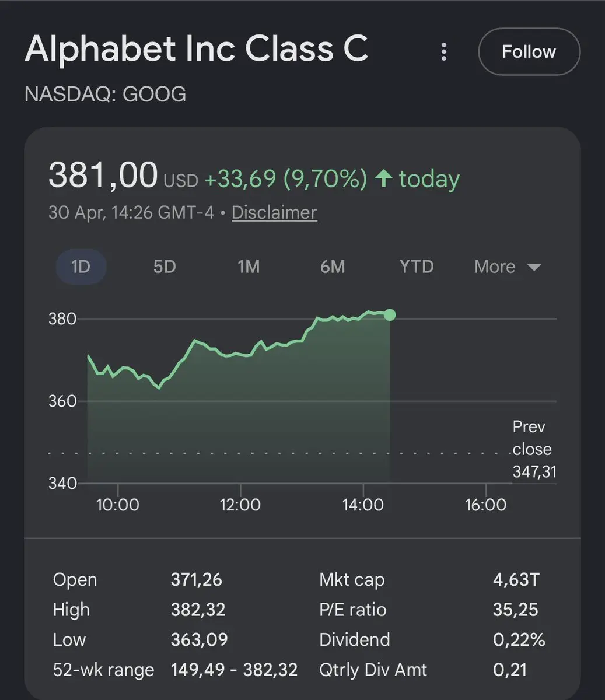
Task: Click the Alphabet Inc Class C title
Action: (x=197, y=48)
